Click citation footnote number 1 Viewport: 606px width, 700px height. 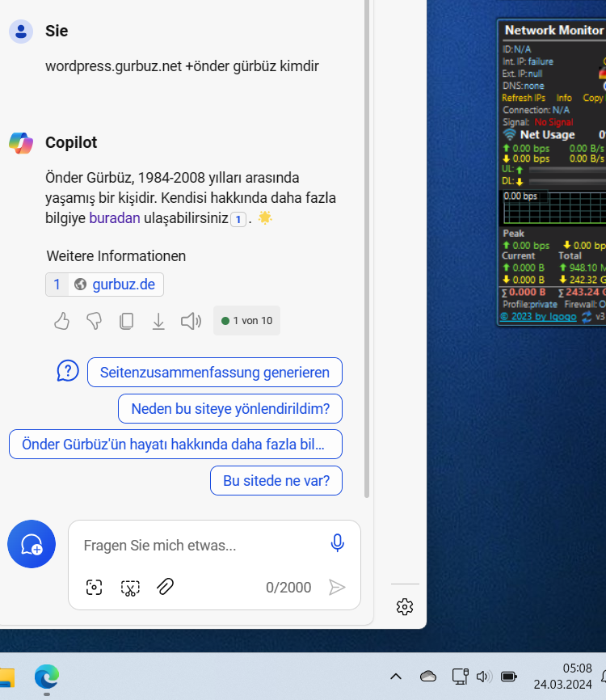click(x=238, y=219)
